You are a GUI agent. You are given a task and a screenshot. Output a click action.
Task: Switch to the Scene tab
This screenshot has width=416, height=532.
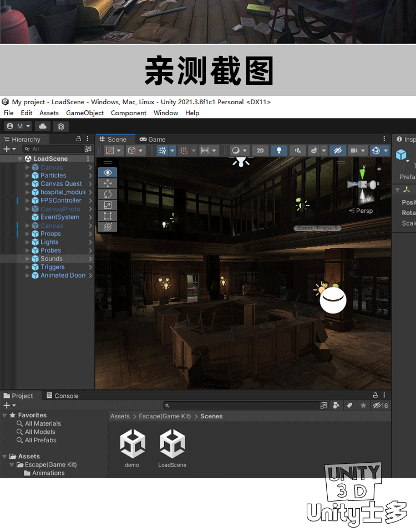pyautogui.click(x=113, y=139)
